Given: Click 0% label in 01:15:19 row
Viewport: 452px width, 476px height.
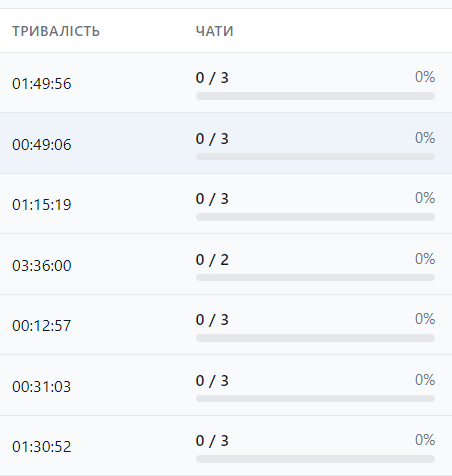Looking at the screenshot, I should point(425,198).
